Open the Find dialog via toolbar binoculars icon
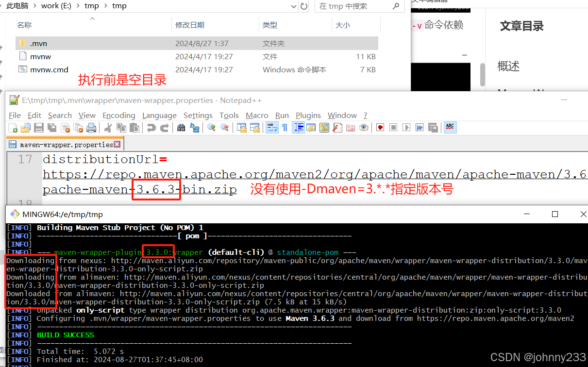This screenshot has height=367, width=588. point(181,127)
